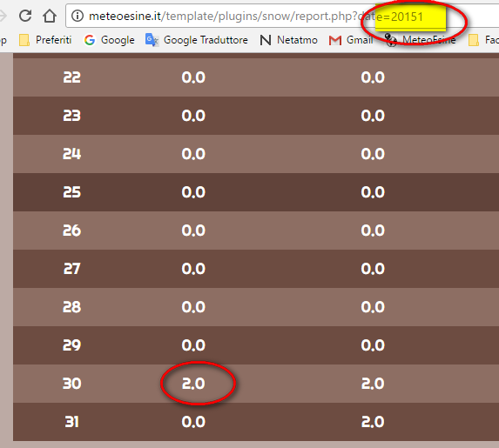The width and height of the screenshot is (499, 448).
Task: Select day 25 cell in table
Action: 72,192
